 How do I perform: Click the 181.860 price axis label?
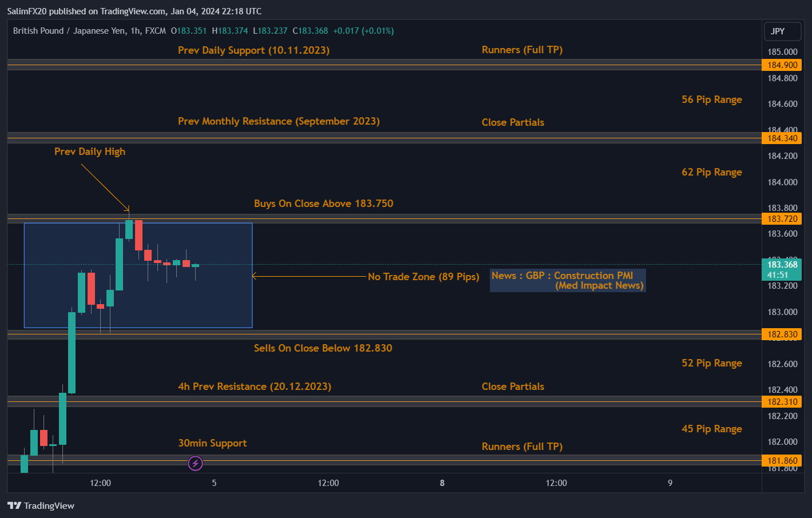(x=782, y=461)
